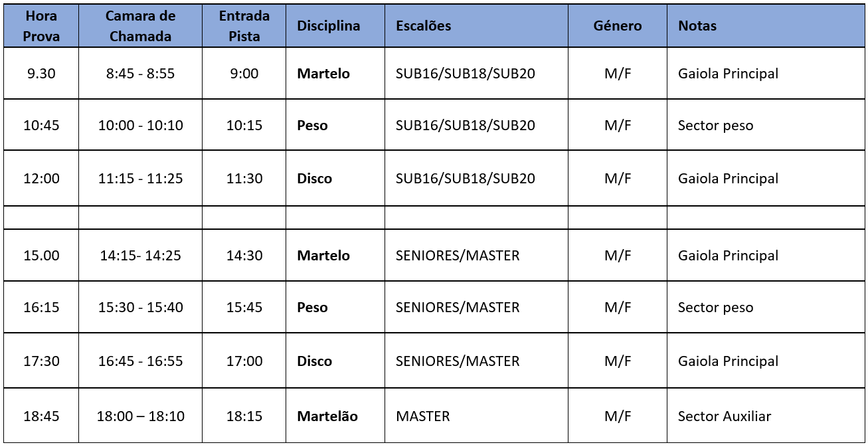Click the Hora Prova column header
Viewport: 868px width, 447px height.
point(41,26)
